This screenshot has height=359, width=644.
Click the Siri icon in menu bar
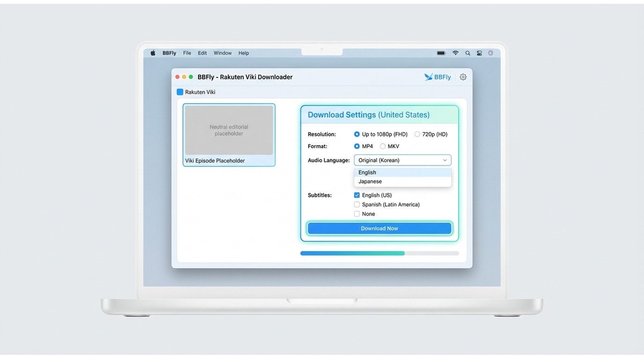tap(490, 53)
